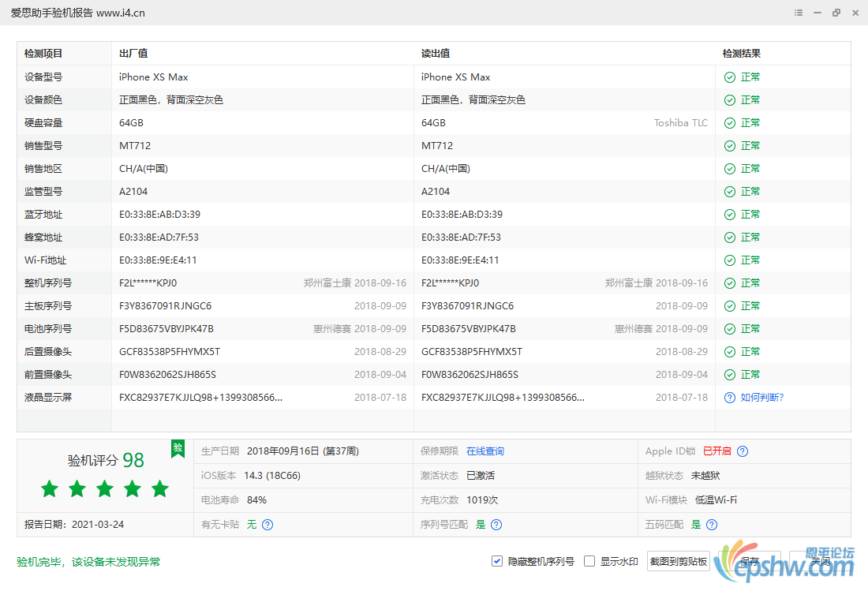Select factory value MT712 in 销售型号 row

[x=135, y=146]
